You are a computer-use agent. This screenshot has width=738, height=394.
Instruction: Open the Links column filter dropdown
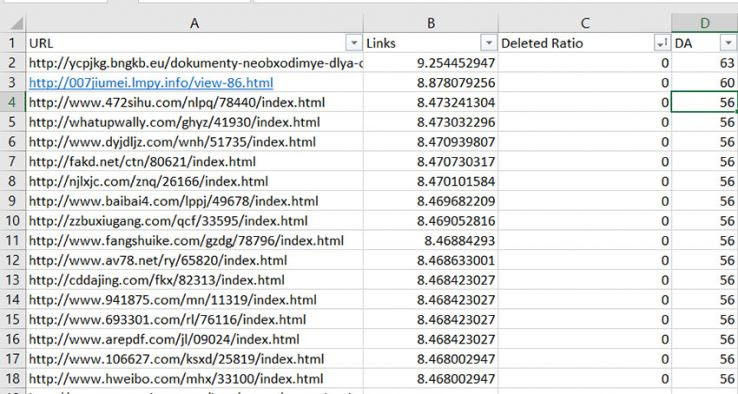[x=489, y=43]
